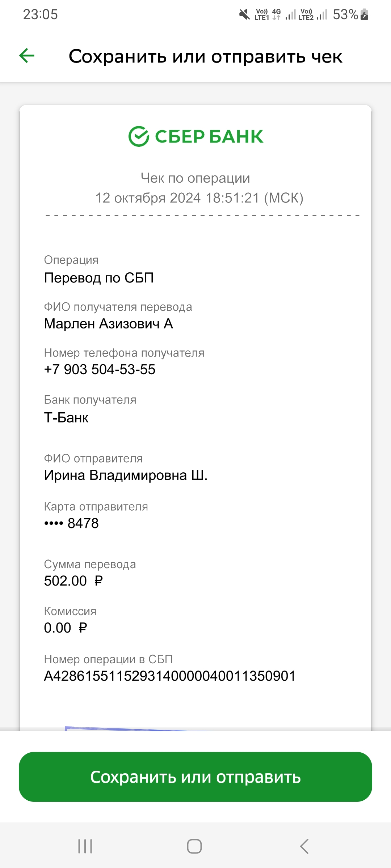The width and height of the screenshot is (391, 868).
Task: Tap Android home button
Action: point(194,846)
